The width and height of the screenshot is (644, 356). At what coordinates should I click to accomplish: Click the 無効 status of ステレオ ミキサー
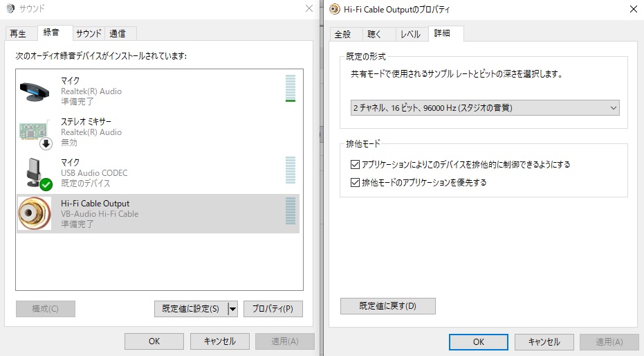[69, 142]
